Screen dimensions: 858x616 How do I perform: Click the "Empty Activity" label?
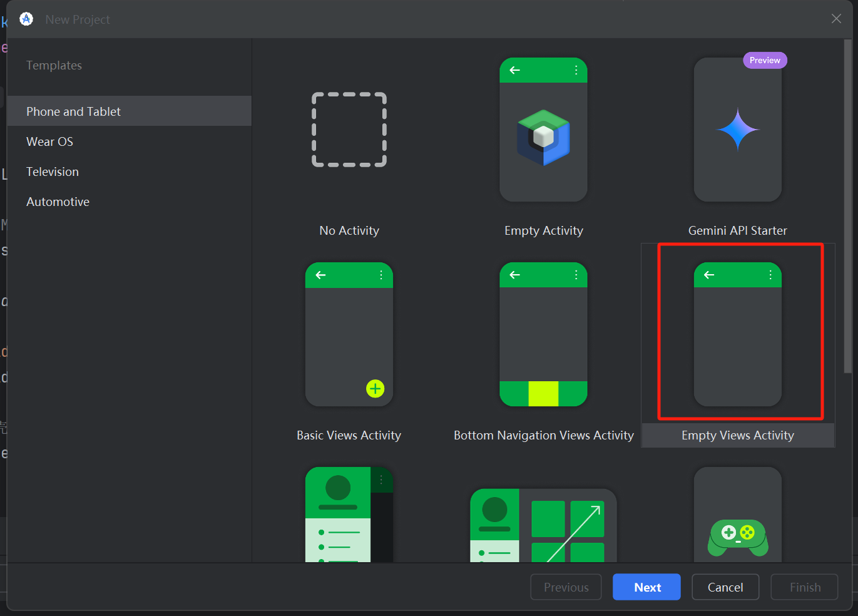click(x=543, y=230)
